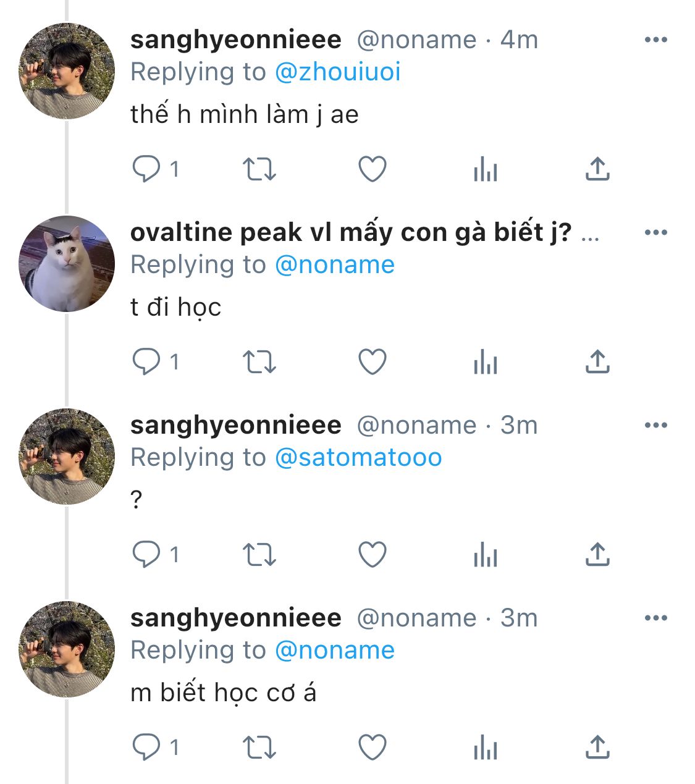This screenshot has width=695, height=784.
Task: Like the "m biết học cơ á" tweet
Action: [373, 747]
